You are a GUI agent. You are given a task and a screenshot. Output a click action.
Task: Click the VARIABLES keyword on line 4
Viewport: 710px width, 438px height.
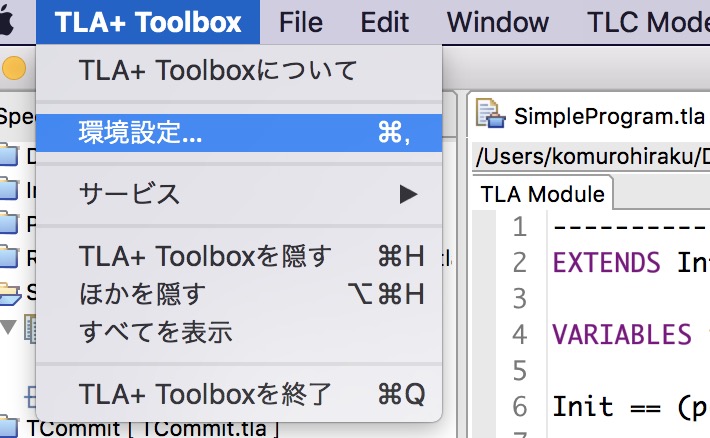622,335
